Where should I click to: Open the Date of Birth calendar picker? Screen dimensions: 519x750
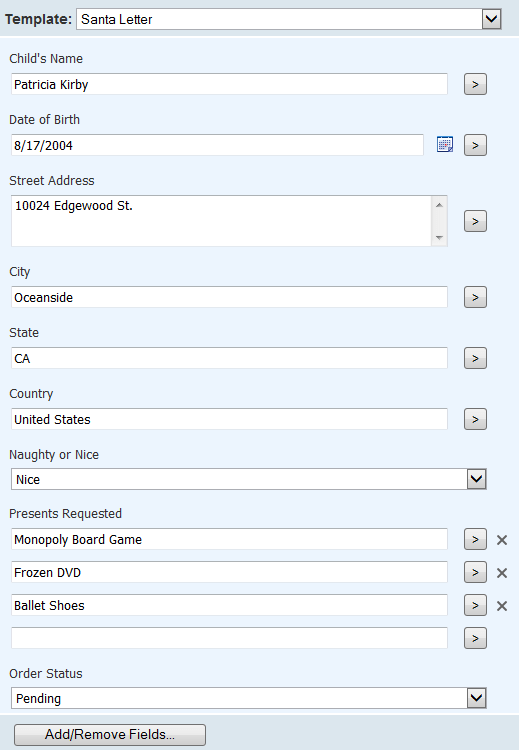click(x=445, y=144)
